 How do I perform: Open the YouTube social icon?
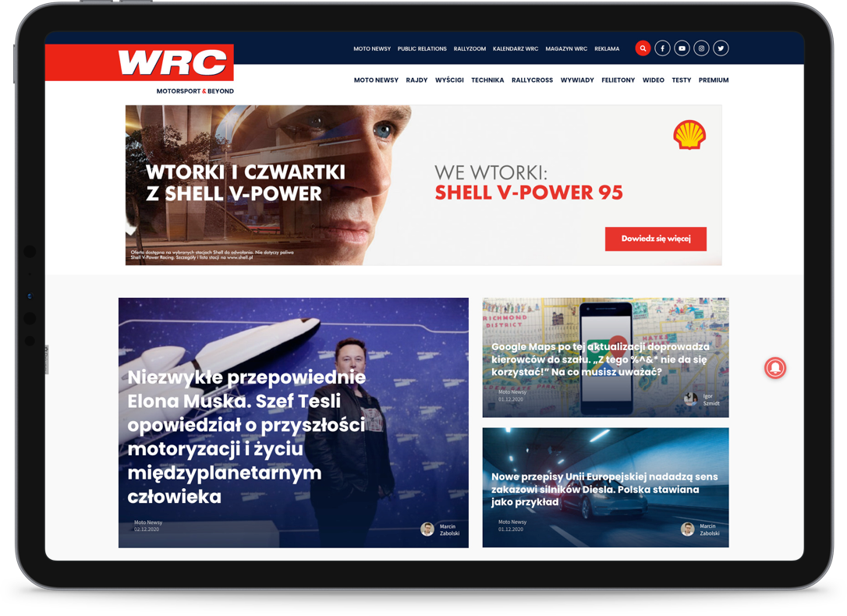coord(682,48)
